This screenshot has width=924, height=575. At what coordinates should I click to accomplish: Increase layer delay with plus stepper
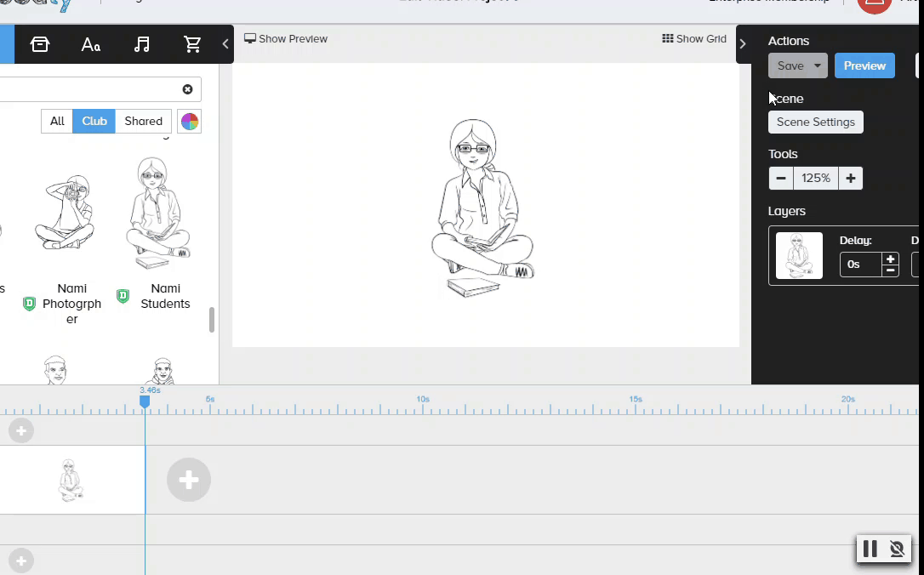(x=891, y=259)
